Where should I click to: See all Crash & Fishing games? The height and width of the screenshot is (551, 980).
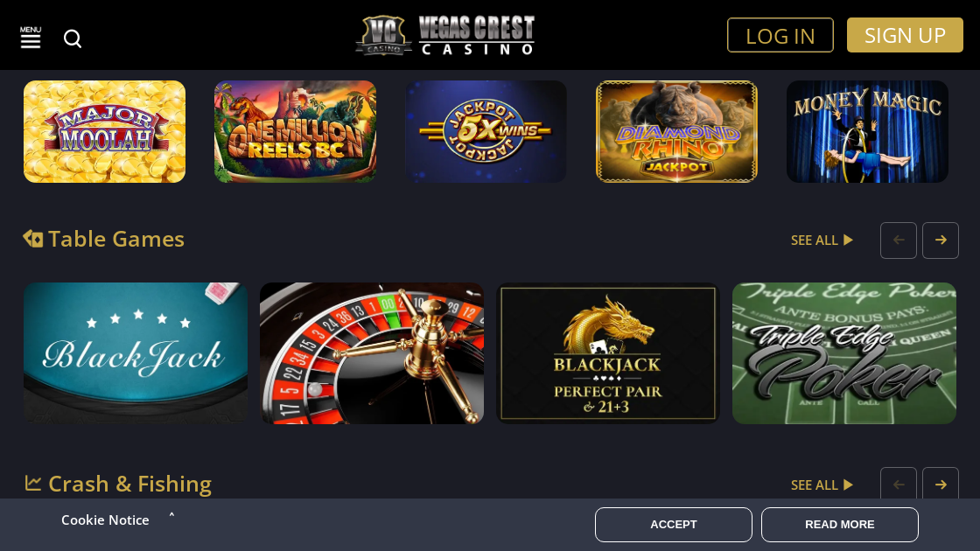pyautogui.click(x=822, y=485)
